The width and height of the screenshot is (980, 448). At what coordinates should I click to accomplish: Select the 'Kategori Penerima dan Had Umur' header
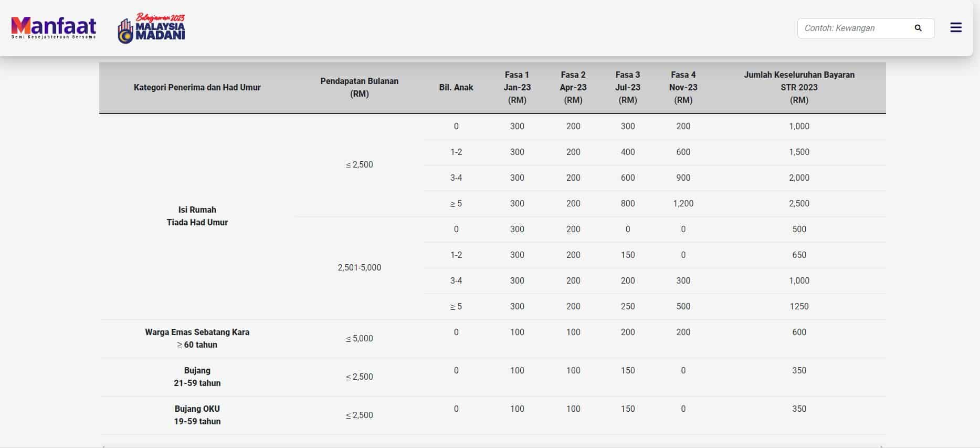coord(197,87)
